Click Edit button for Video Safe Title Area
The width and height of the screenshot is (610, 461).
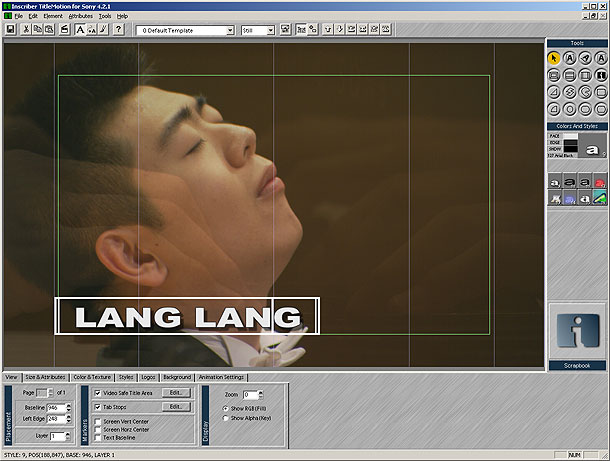point(176,394)
